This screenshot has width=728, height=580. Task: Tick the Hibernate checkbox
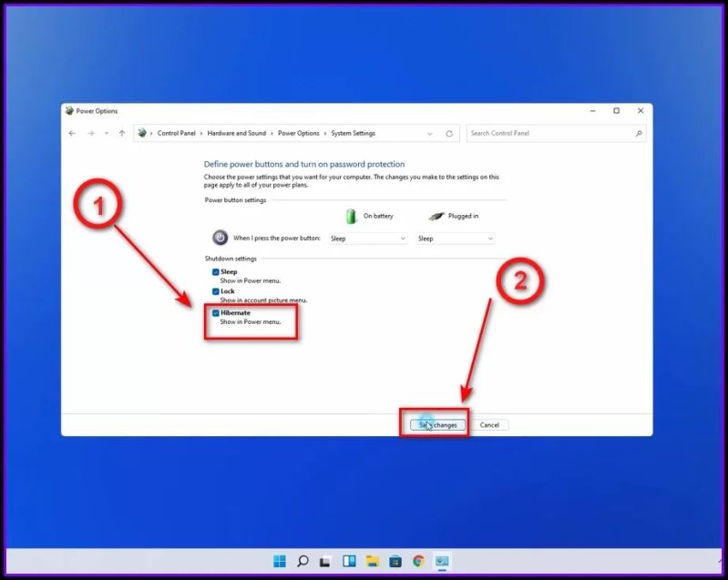point(215,313)
